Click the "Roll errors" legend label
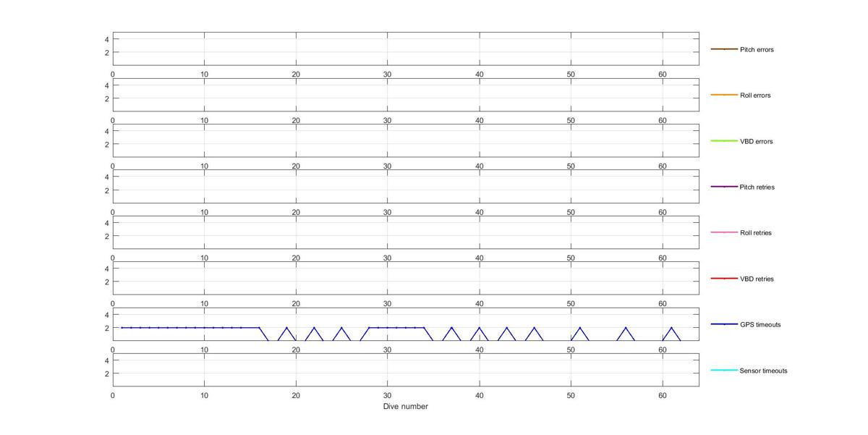 click(x=755, y=96)
